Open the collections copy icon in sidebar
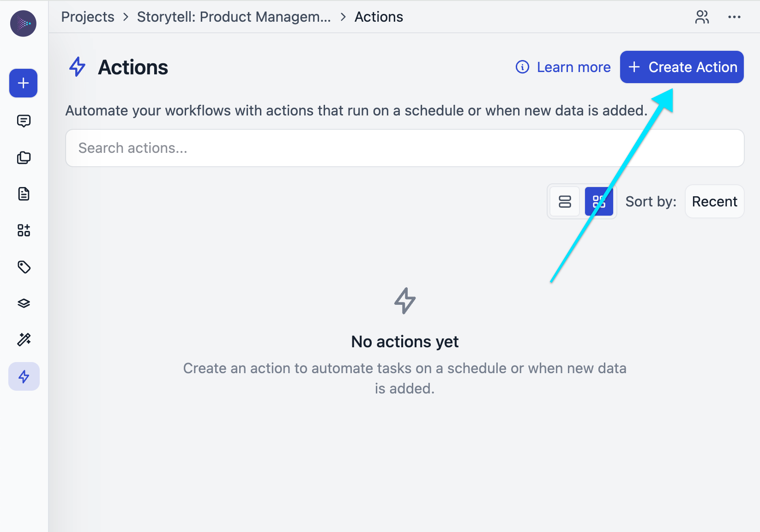Viewport: 760px width, 532px height. pos(24,157)
